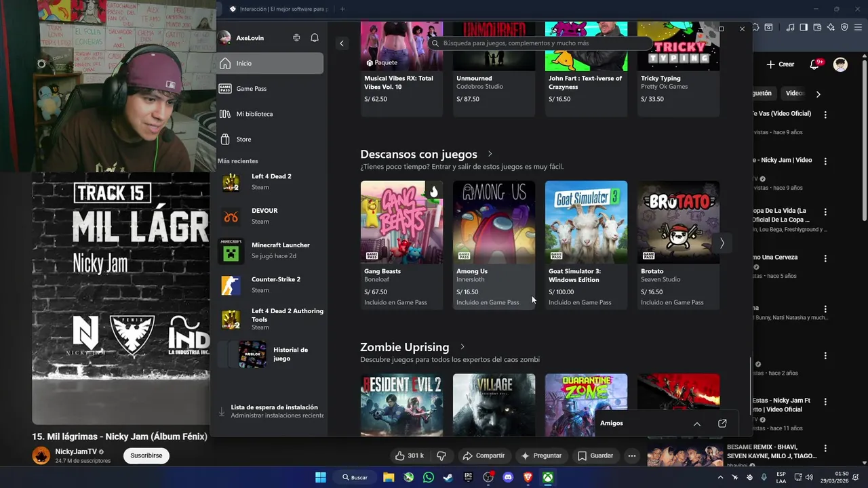This screenshot has height=488, width=868.
Task: Open Discord from taskbar
Action: [x=508, y=477]
